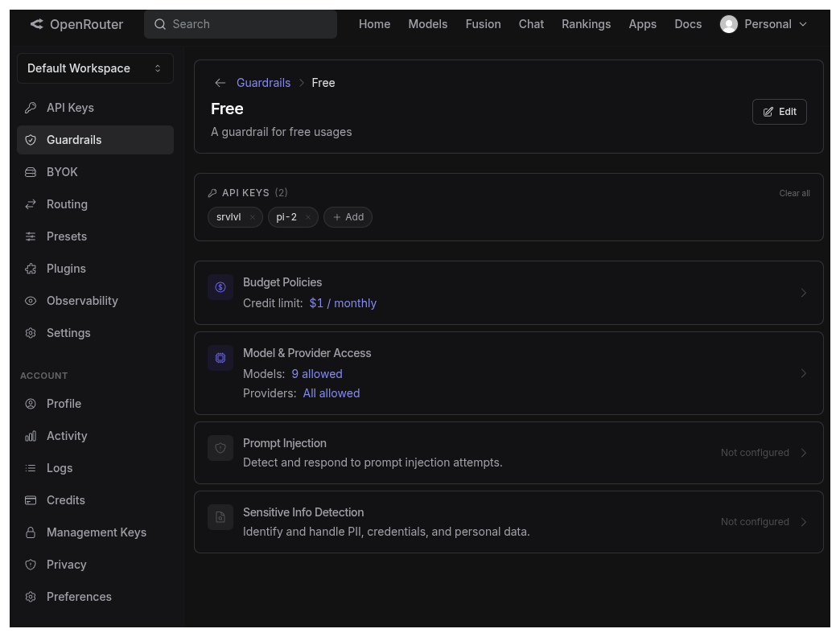
Task: Open Privacy under Account
Action: click(96, 564)
